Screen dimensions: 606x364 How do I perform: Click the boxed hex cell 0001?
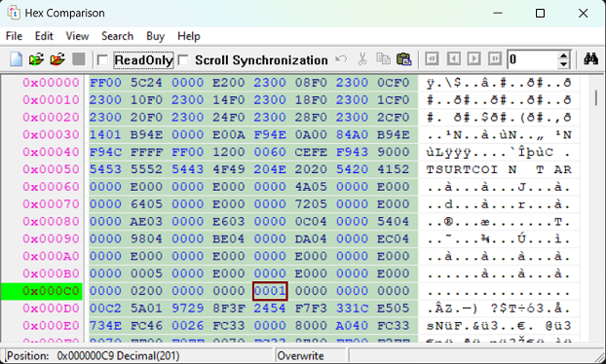click(x=270, y=291)
